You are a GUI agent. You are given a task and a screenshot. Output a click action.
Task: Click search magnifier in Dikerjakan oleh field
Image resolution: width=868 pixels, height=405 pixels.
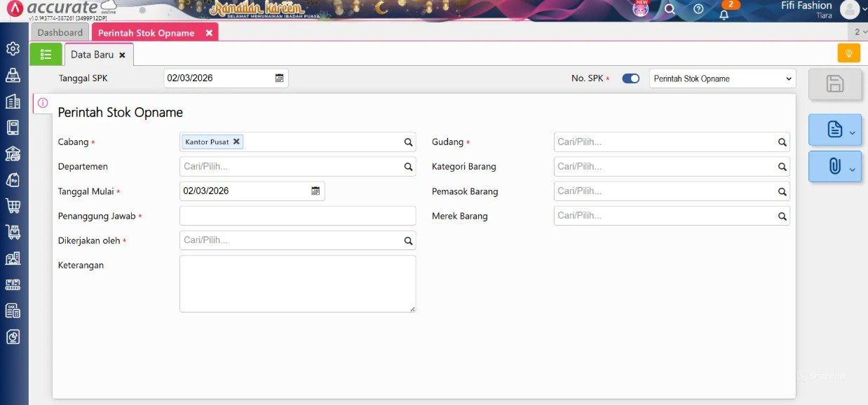pyautogui.click(x=408, y=240)
